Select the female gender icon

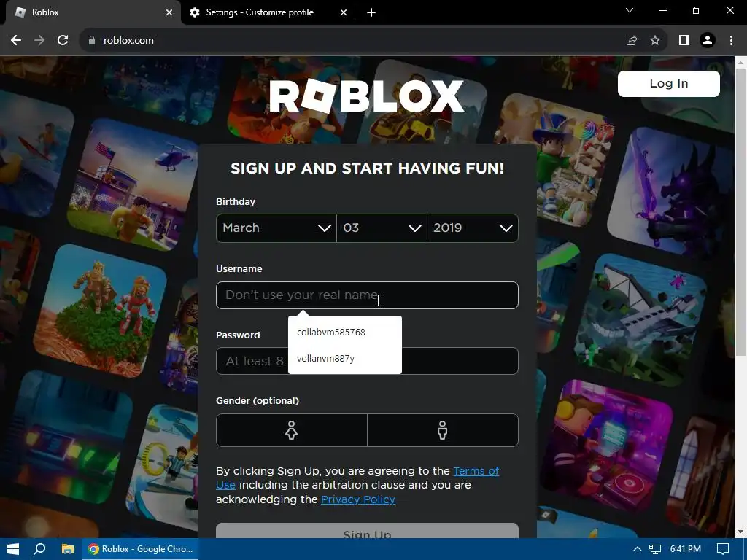(292, 430)
